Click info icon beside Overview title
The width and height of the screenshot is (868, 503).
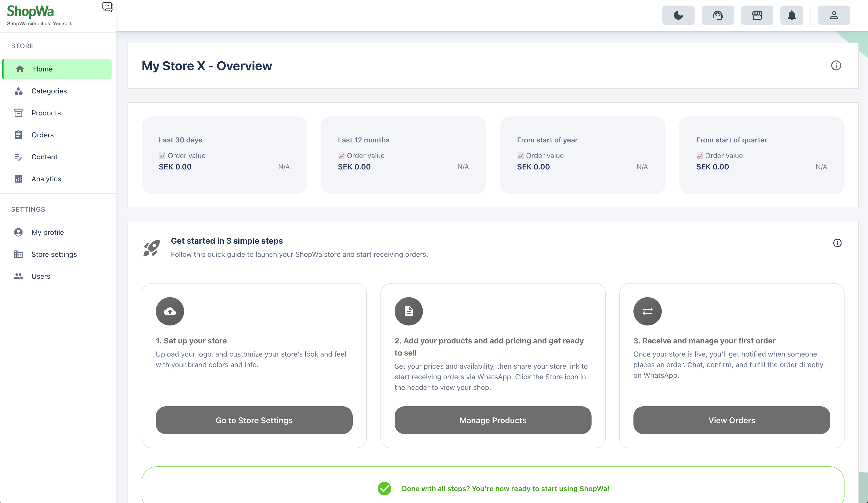(836, 65)
